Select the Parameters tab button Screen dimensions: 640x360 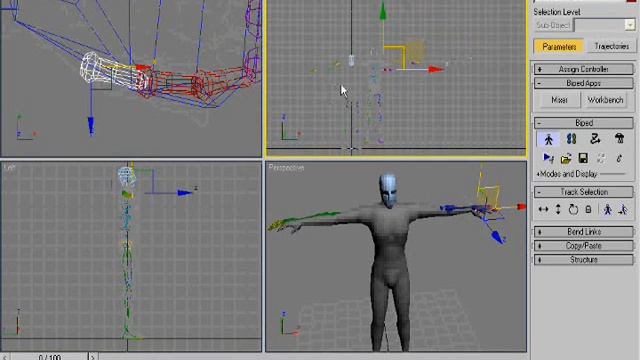point(559,47)
